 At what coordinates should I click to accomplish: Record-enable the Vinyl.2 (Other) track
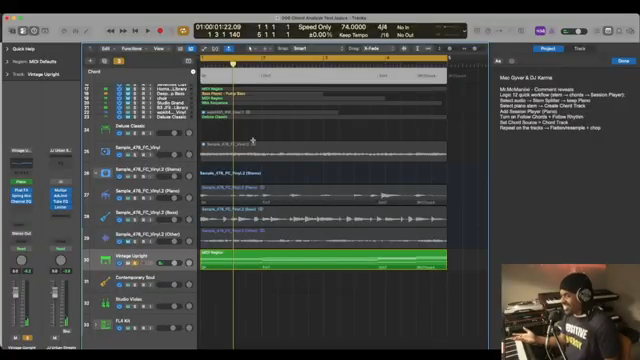pos(143,242)
